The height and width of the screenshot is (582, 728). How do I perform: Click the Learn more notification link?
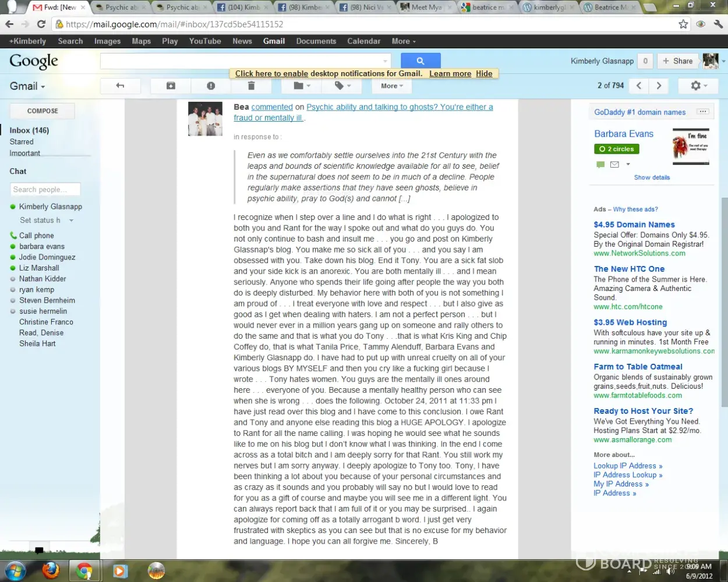click(x=450, y=73)
